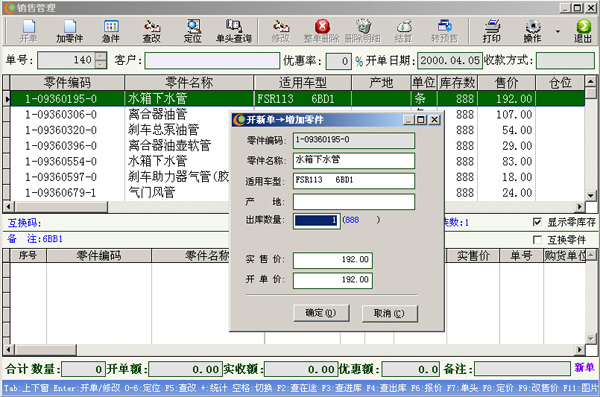This screenshot has width=600, height=397.
Task: Click the 客户 customer input field
Action: 212,61
